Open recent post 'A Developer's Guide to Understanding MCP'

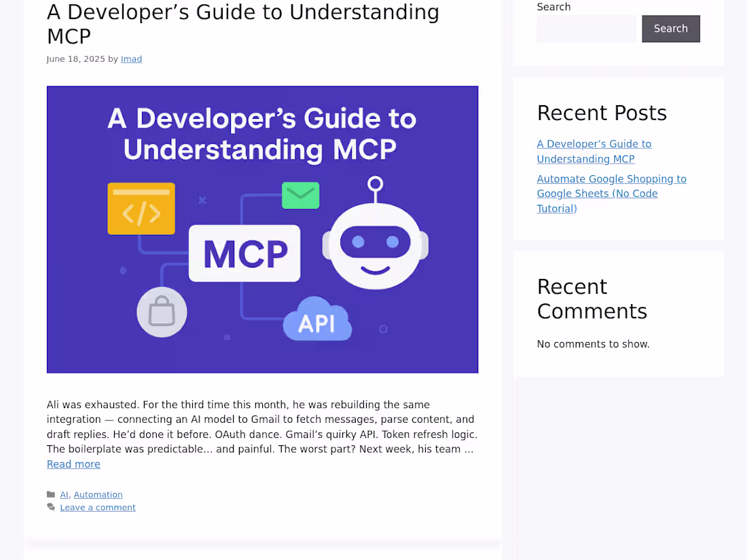(x=594, y=151)
